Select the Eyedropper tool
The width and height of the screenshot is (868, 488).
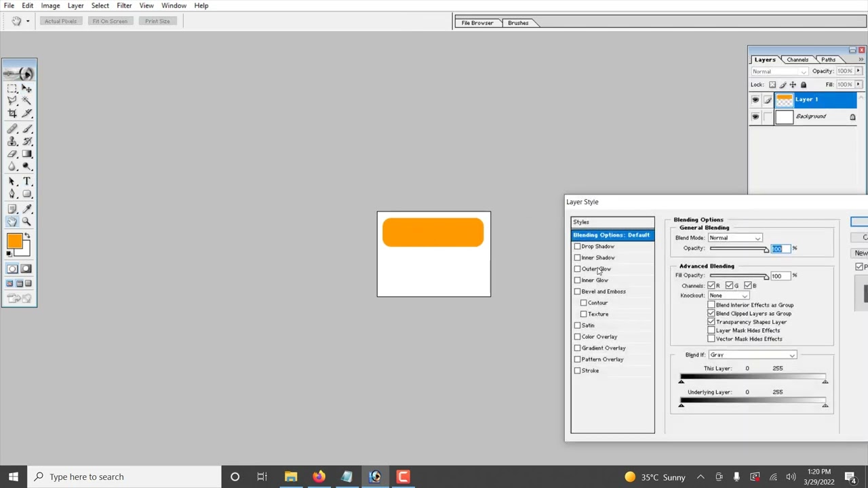click(26, 209)
